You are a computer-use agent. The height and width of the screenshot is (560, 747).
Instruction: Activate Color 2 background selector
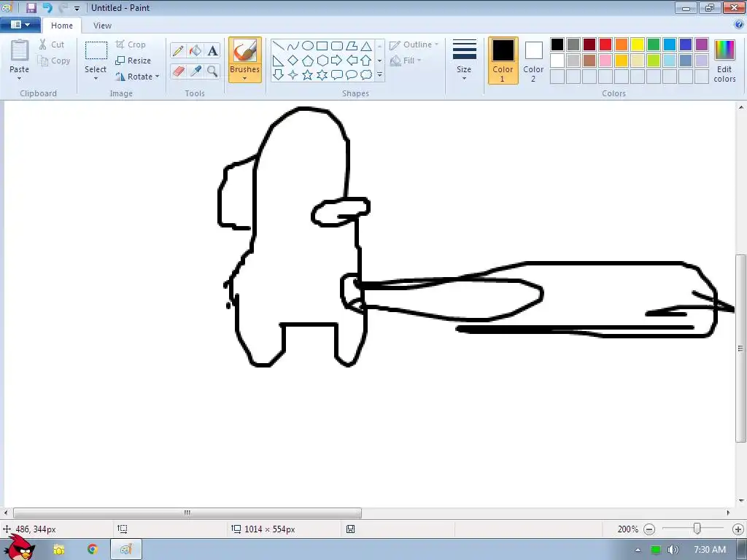(533, 61)
